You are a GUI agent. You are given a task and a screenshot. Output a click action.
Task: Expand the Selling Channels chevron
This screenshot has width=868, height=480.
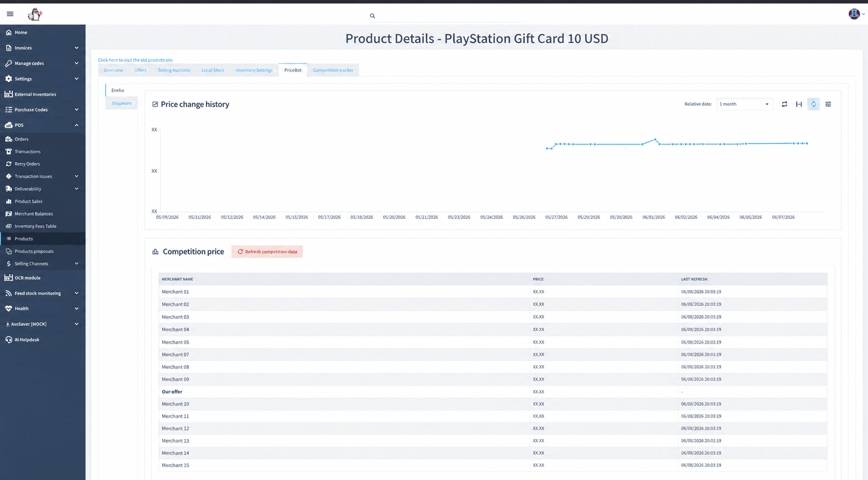click(77, 263)
